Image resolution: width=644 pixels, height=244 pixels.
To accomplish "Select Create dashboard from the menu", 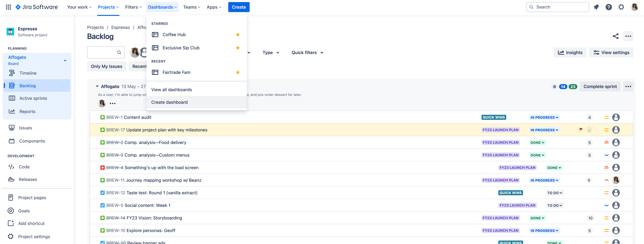I will click(x=169, y=102).
